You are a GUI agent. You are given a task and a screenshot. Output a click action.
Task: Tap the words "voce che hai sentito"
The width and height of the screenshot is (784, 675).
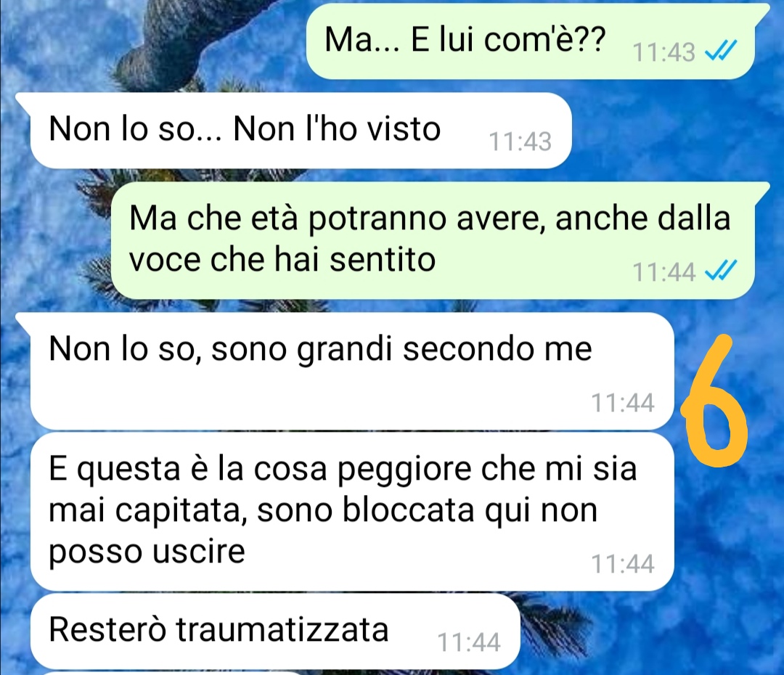click(x=282, y=260)
